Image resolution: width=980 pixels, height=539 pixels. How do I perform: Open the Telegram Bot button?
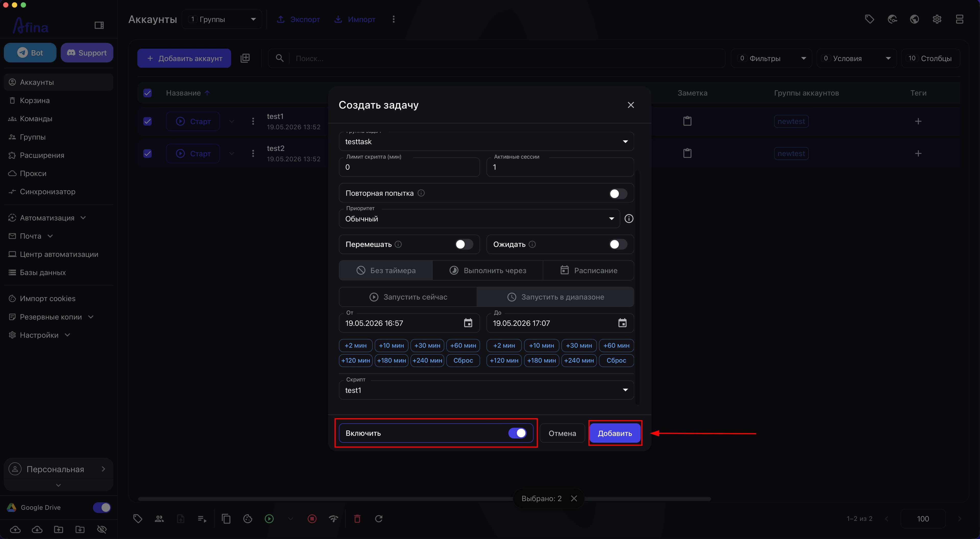click(x=30, y=53)
